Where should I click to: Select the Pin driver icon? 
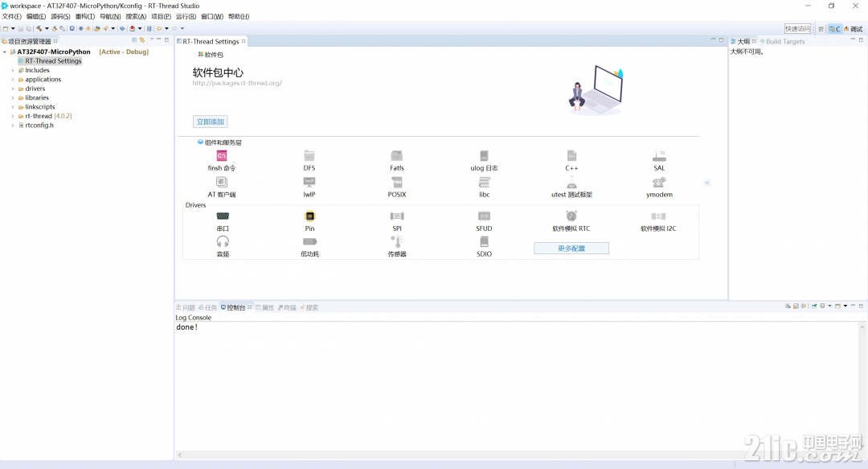click(x=309, y=216)
